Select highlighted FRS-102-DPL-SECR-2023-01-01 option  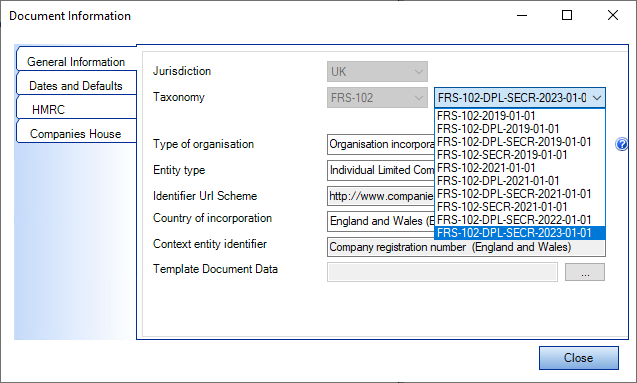click(520, 233)
